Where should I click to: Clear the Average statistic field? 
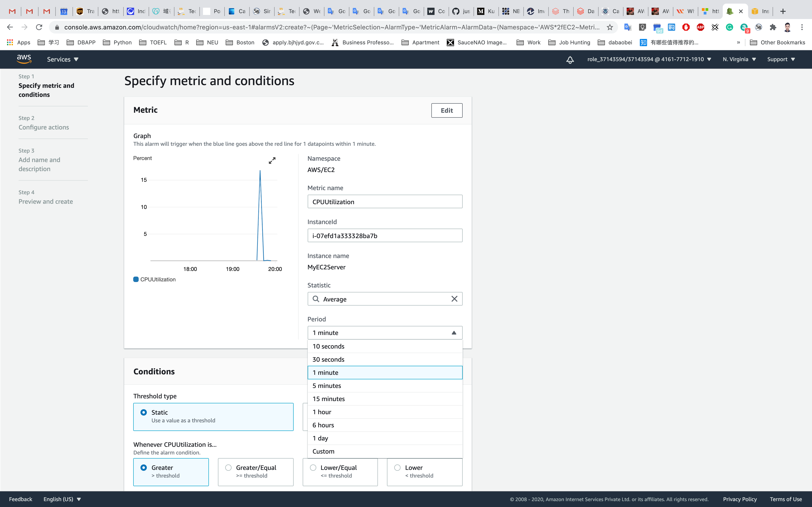(454, 299)
